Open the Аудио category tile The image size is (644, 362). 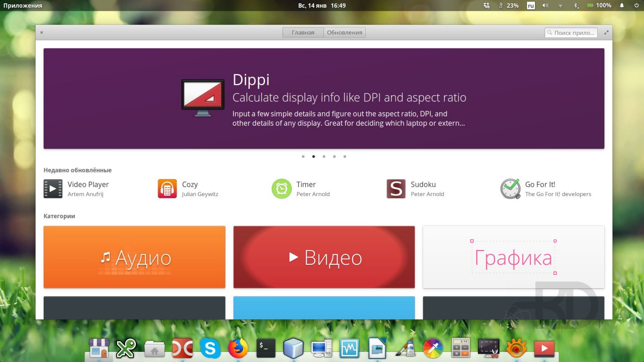(x=135, y=257)
